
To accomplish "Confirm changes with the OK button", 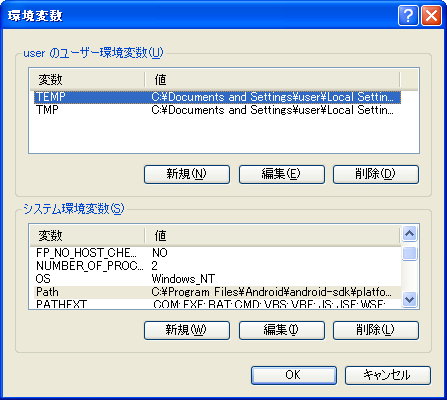I will click(294, 375).
